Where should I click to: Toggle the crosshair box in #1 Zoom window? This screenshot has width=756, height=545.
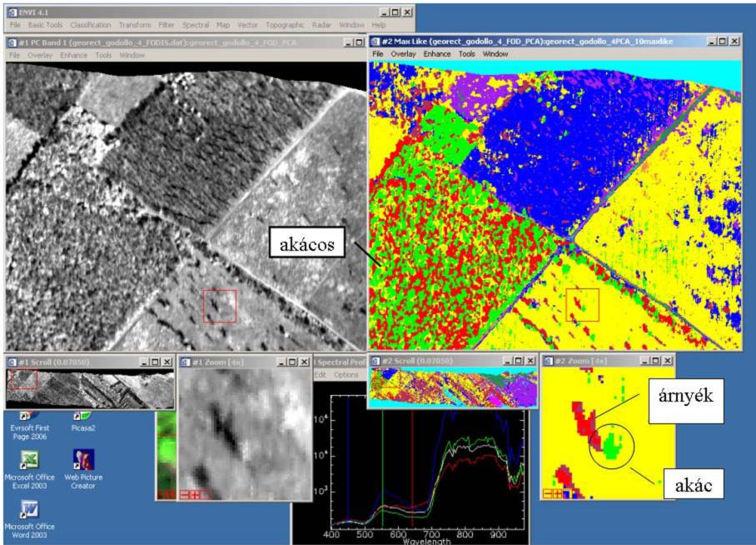point(205,494)
